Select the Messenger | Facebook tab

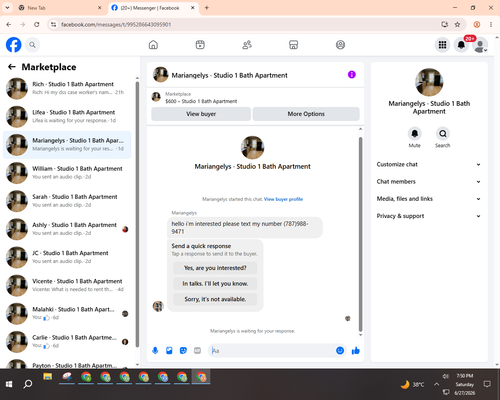[x=153, y=8]
